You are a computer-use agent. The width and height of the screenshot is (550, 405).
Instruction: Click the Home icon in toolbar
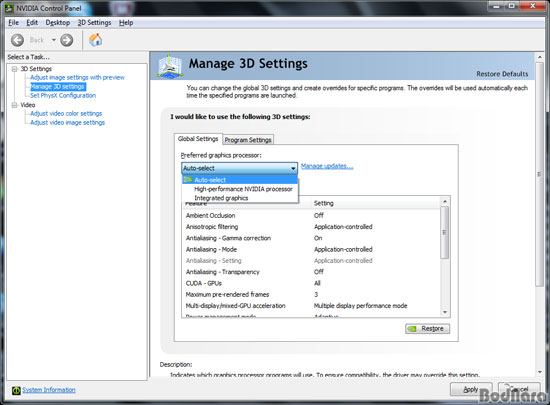[x=95, y=40]
